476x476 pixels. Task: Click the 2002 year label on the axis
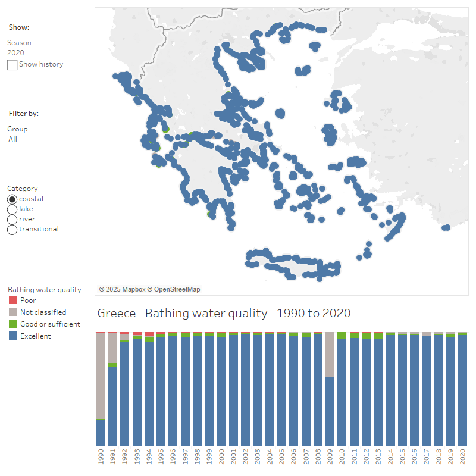246,456
